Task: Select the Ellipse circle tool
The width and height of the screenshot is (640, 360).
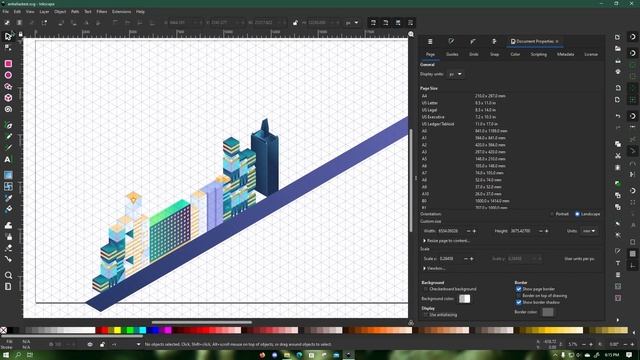Action: 8,75
